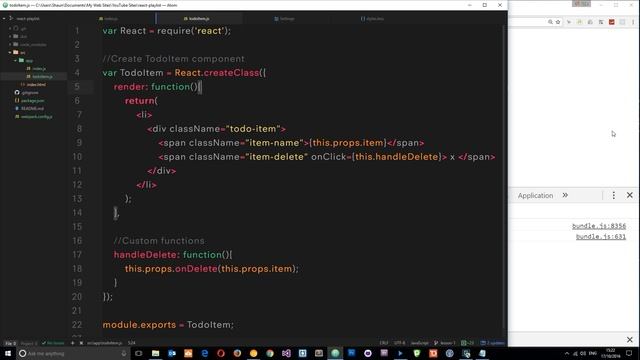Open Photoshop from the taskbar
640x360 pixels.
coord(351,353)
